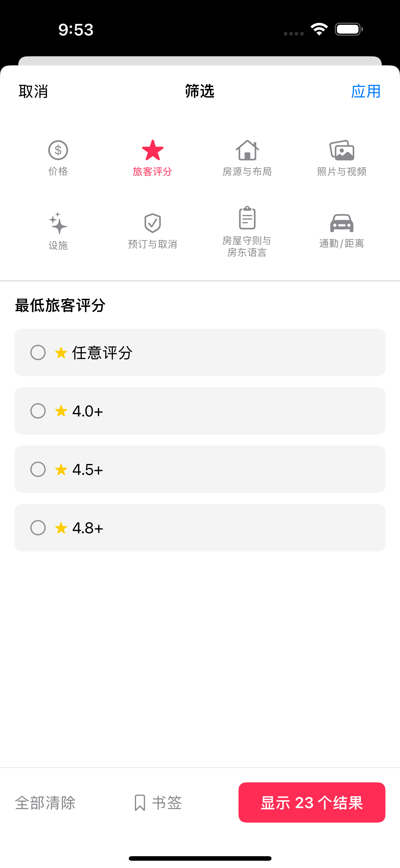Open the 照片与视频 photos icon

[342, 150]
